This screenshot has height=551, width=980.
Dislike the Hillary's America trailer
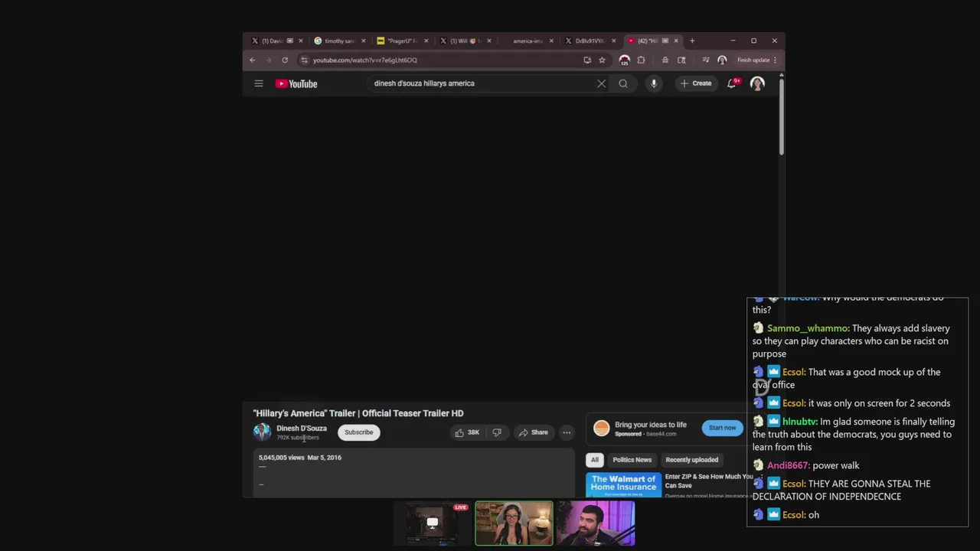(x=497, y=432)
